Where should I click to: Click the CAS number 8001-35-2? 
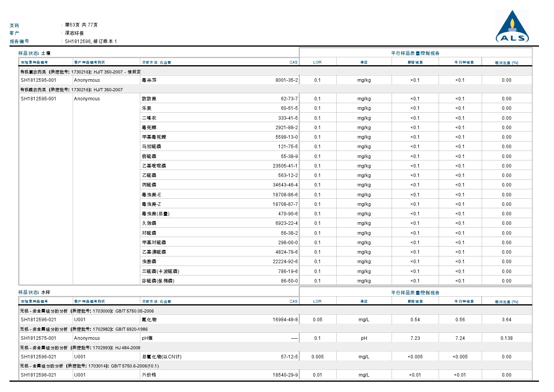[286, 80]
